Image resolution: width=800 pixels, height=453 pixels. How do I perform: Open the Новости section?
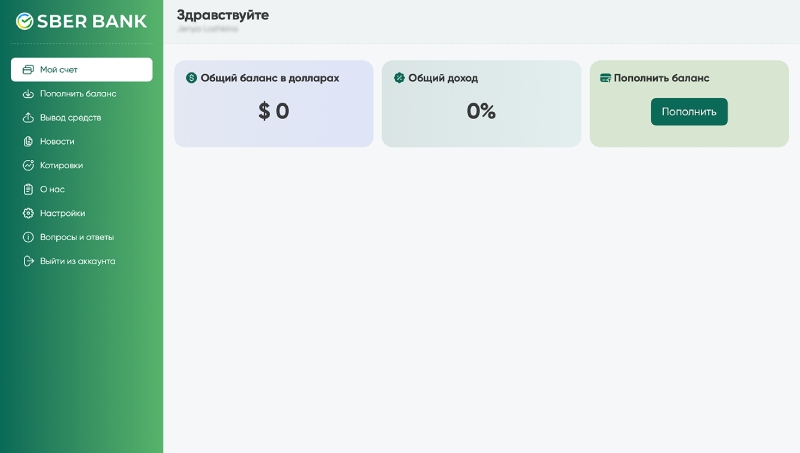click(x=57, y=142)
